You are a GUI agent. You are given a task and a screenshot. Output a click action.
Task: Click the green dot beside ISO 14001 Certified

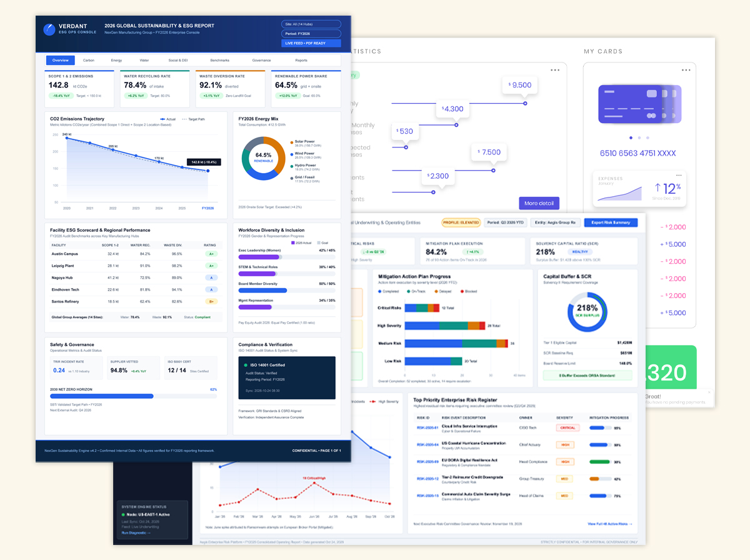245,365
